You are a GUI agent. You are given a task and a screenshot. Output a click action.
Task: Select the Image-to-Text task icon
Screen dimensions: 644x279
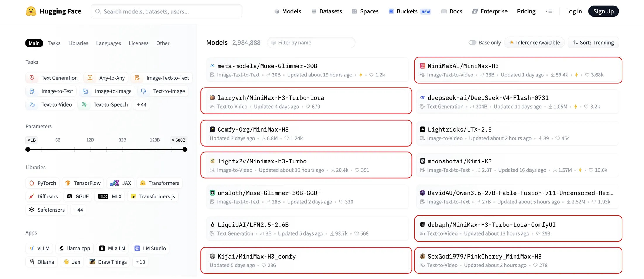[32, 91]
